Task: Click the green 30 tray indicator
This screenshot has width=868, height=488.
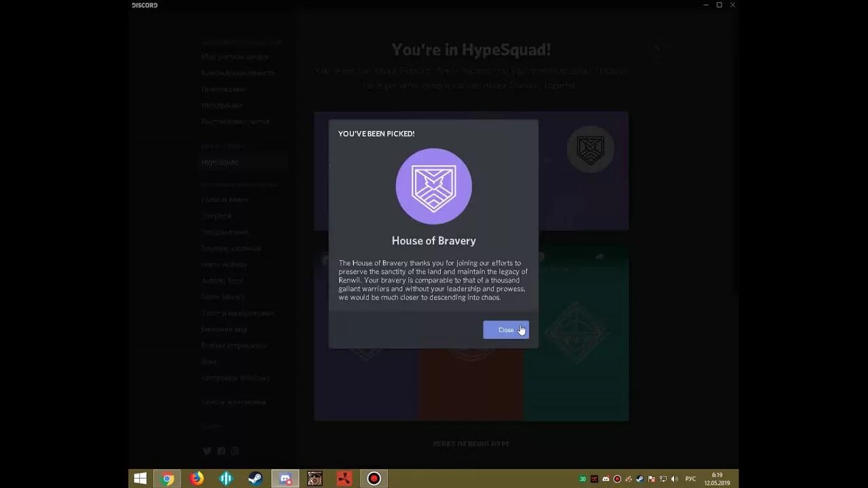Action: point(583,479)
